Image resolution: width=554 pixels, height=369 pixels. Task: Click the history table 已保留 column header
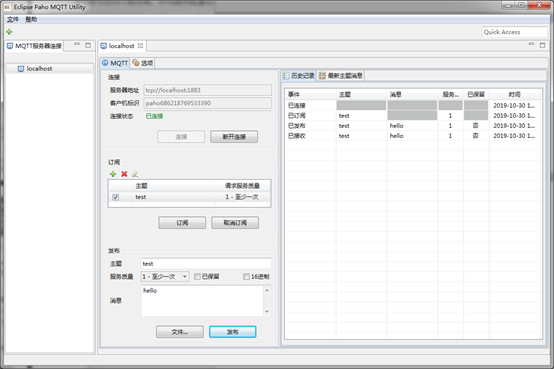tap(476, 94)
